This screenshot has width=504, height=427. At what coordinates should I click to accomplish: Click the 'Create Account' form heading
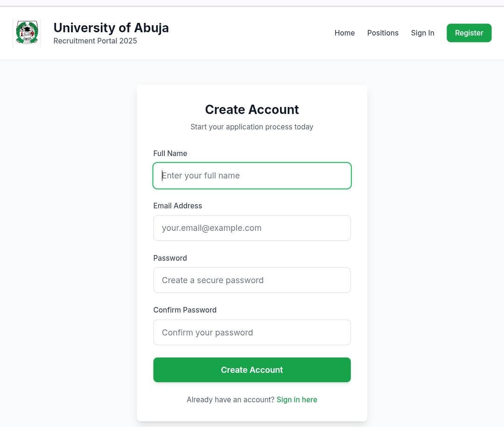tap(252, 109)
